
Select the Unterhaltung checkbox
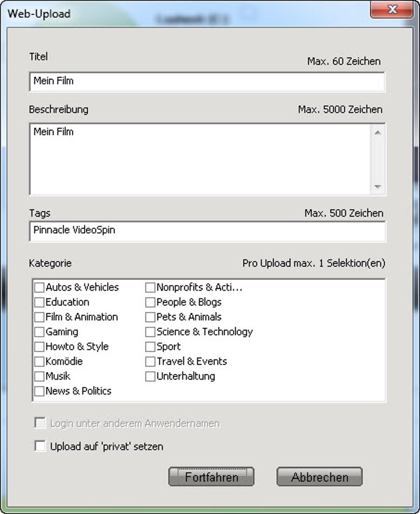click(x=150, y=376)
